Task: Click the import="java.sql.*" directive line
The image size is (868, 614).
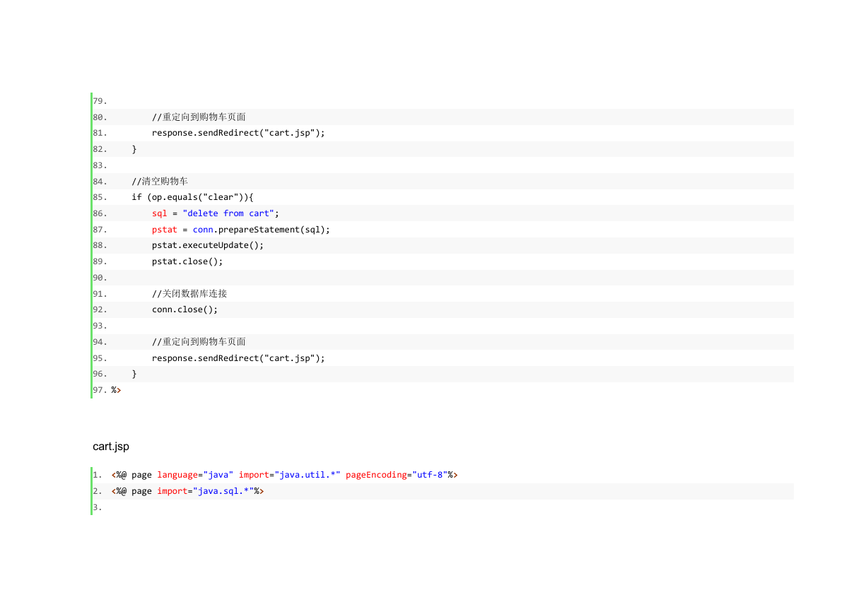Action: [187, 491]
